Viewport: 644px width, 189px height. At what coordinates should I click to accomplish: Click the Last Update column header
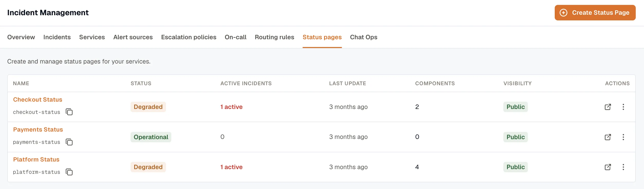pyautogui.click(x=348, y=83)
